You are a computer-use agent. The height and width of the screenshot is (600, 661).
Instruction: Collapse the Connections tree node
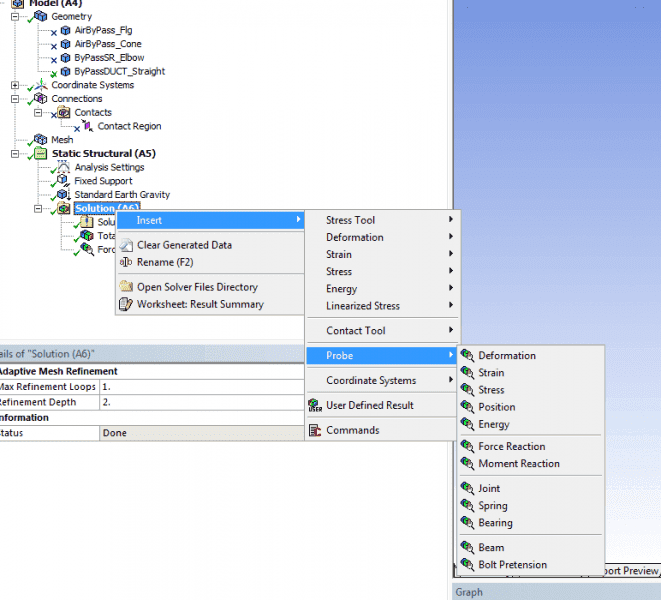tap(15, 99)
